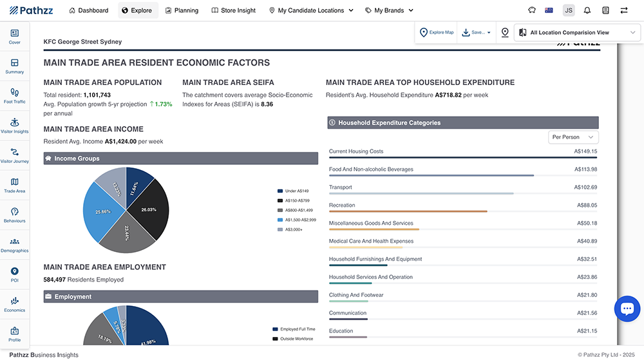Image resolution: width=644 pixels, height=364 pixels.
Task: Expand the Per Person dropdown
Action: pos(573,137)
